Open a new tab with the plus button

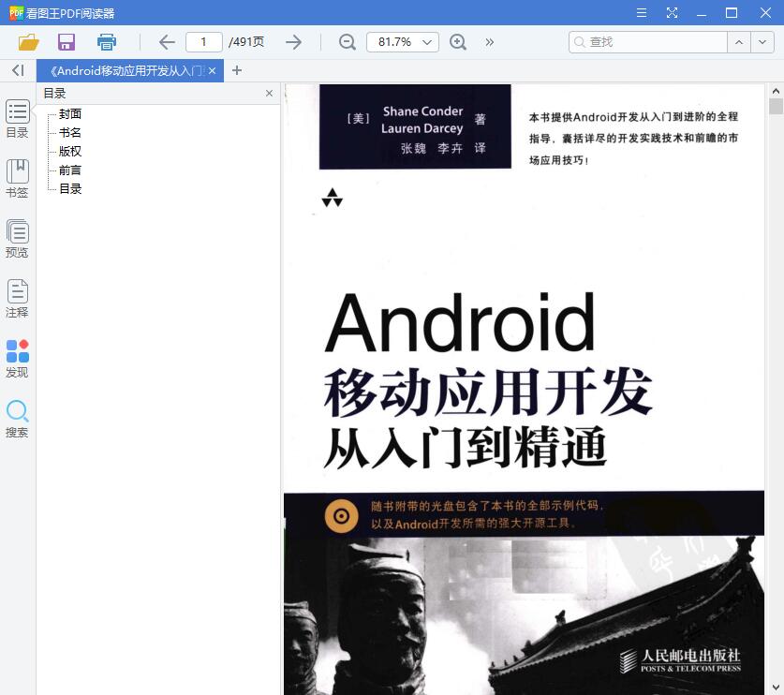coord(236,70)
